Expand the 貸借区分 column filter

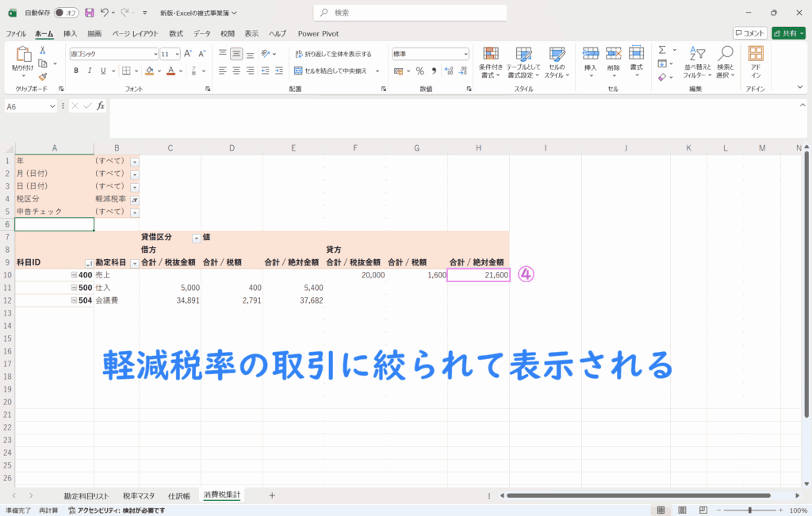[x=196, y=238]
